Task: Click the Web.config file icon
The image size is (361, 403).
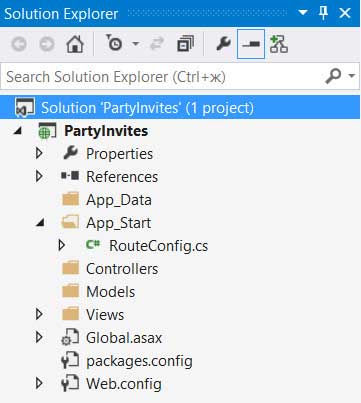Action: [x=70, y=383]
